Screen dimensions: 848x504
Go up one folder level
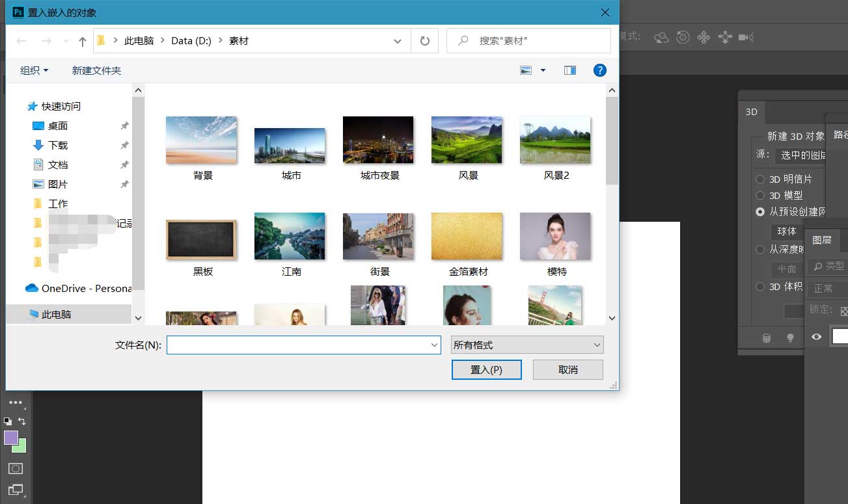[82, 41]
